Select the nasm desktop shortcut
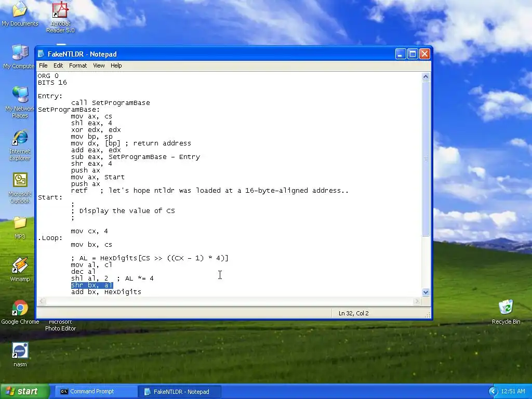This screenshot has height=399, width=532. click(20, 355)
